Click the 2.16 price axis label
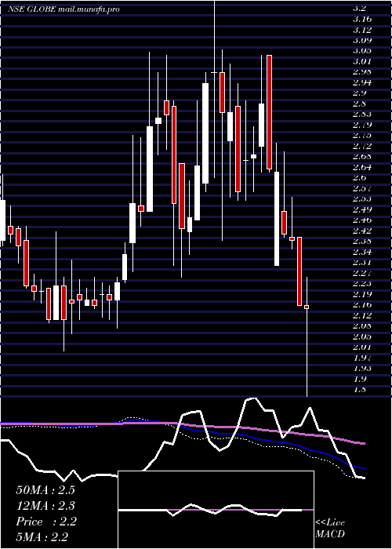The image size is (392, 549). (362, 305)
